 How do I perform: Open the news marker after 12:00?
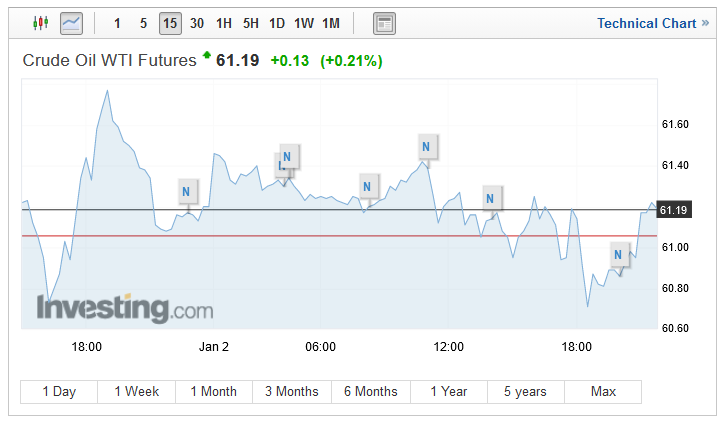tap(491, 199)
